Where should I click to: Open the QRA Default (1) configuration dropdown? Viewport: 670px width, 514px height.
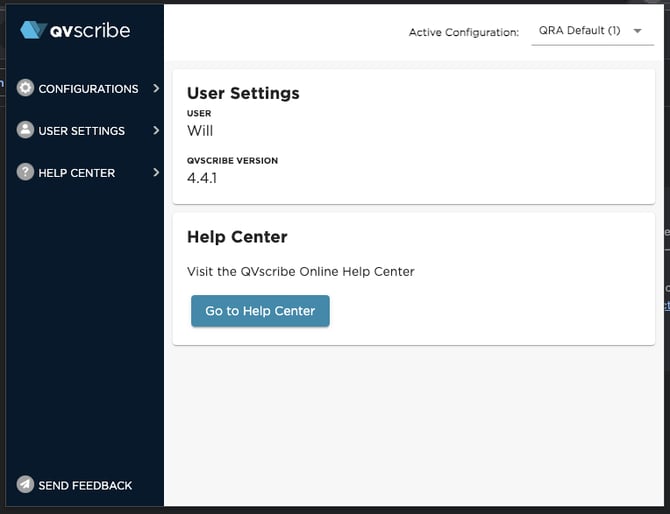point(579,31)
